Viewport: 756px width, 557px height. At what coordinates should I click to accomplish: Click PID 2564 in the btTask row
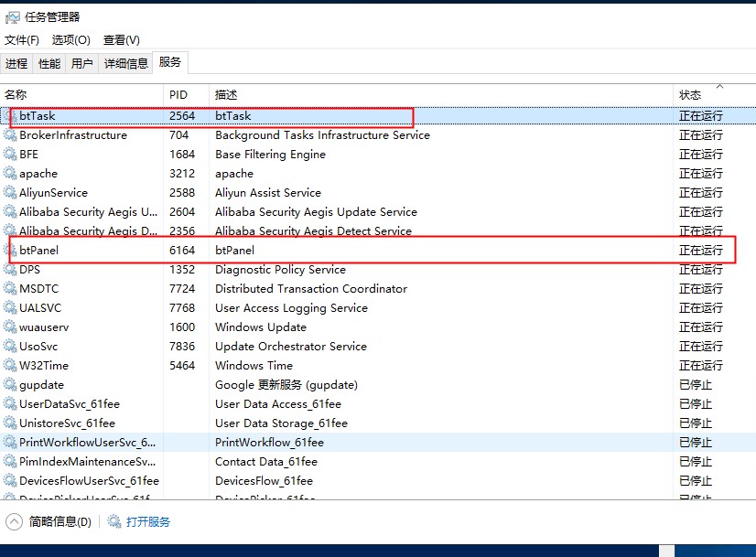tap(182, 116)
